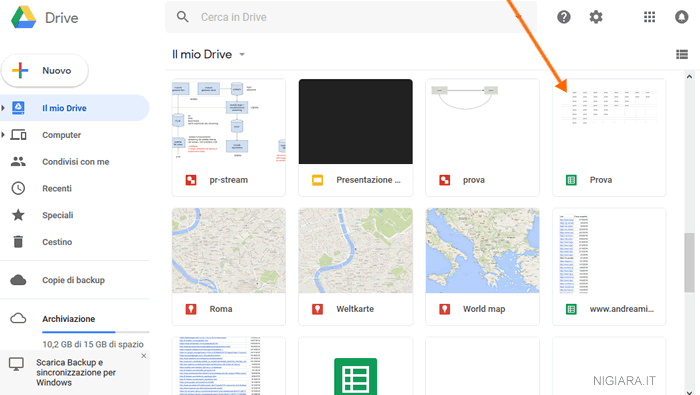Click the Presentazione slides file icon

click(x=317, y=180)
